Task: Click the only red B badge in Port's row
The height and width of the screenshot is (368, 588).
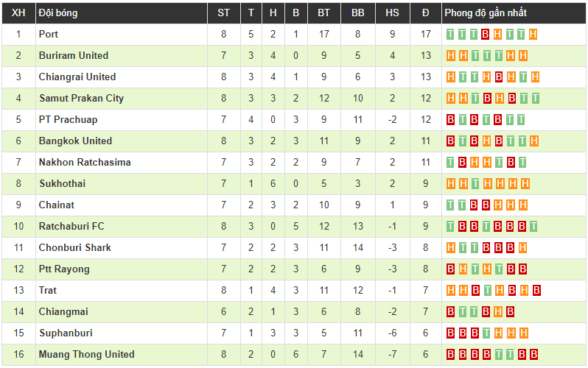Action: (x=486, y=34)
